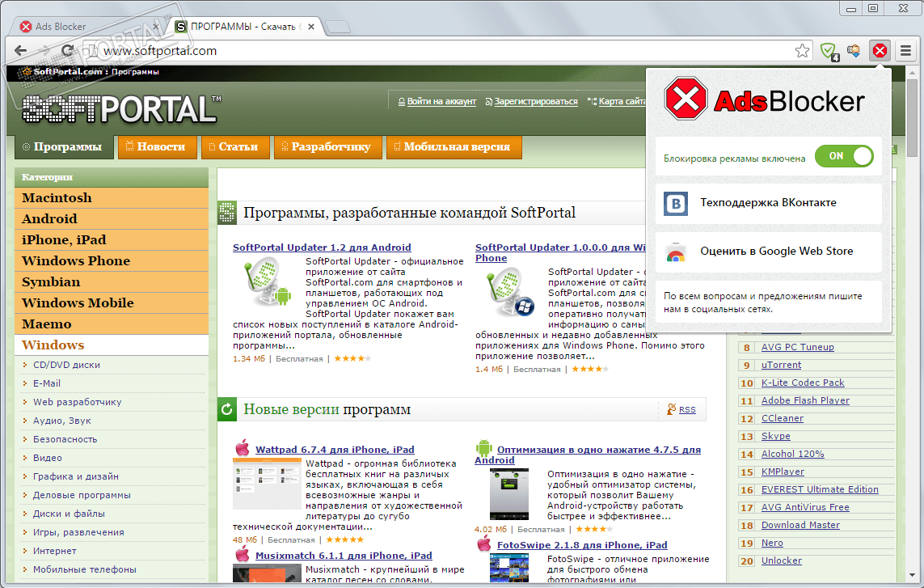Open a new tab with the new-tab button
Viewport: 924px width, 588px height.
338,27
